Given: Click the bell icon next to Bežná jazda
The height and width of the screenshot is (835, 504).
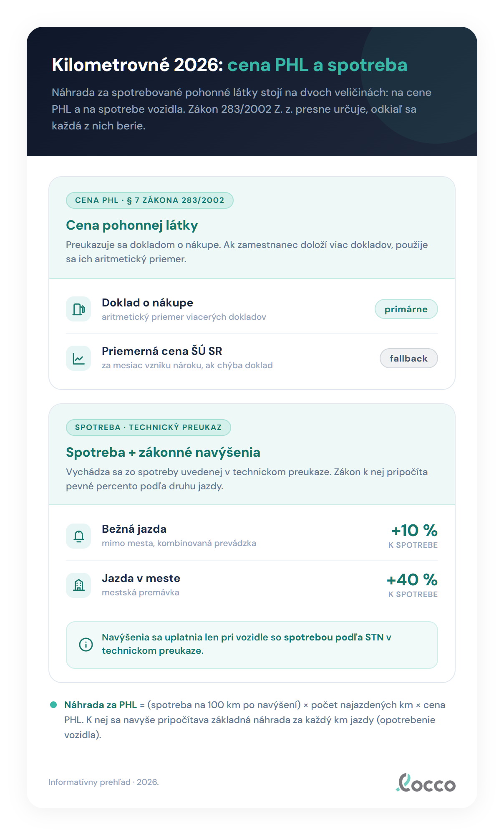Looking at the screenshot, I should (78, 536).
